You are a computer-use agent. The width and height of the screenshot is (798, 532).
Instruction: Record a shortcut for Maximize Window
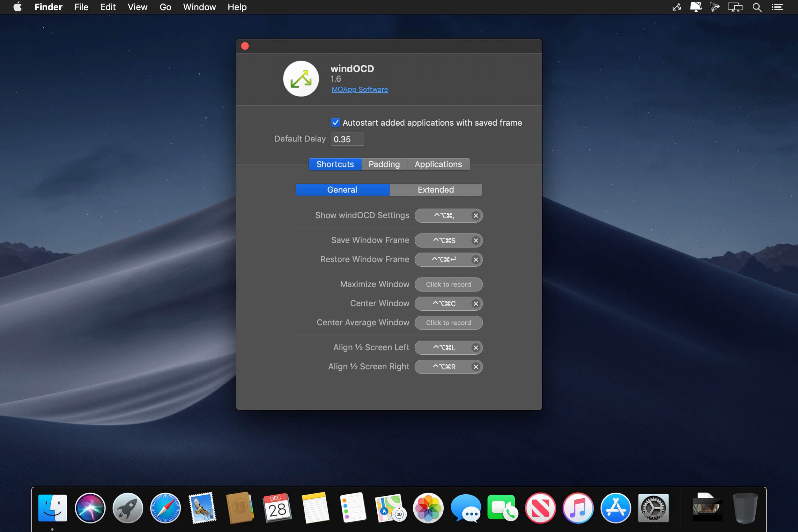tap(448, 284)
